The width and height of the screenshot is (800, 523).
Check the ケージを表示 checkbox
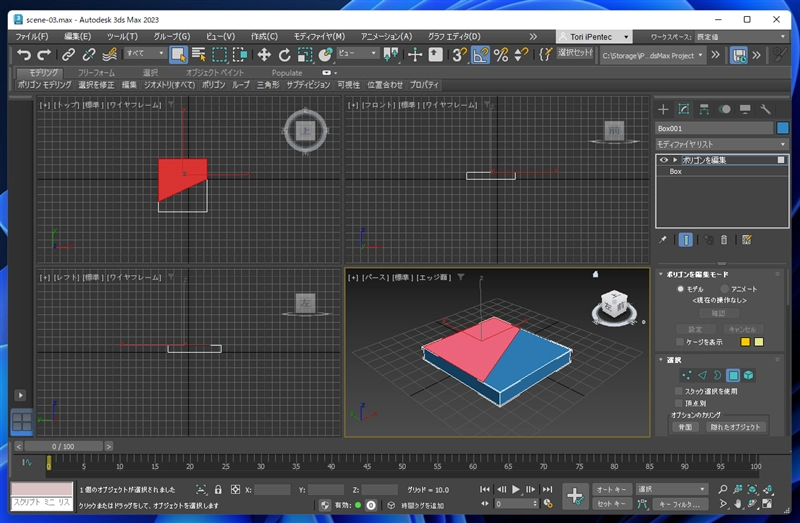click(680, 342)
